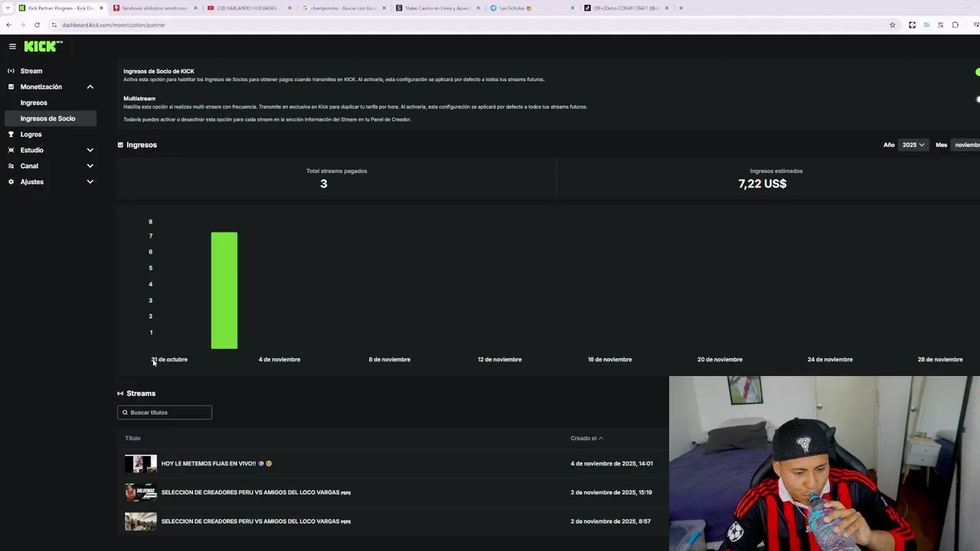Click the Stream sidebar icon
This screenshot has height=551, width=980.
tap(11, 71)
